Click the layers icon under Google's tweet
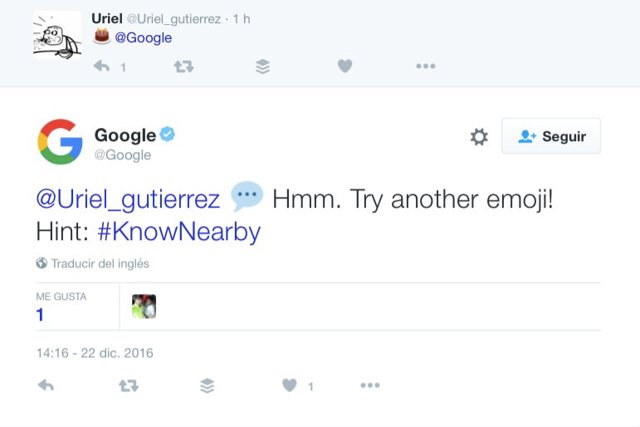The image size is (640, 427). point(207,385)
